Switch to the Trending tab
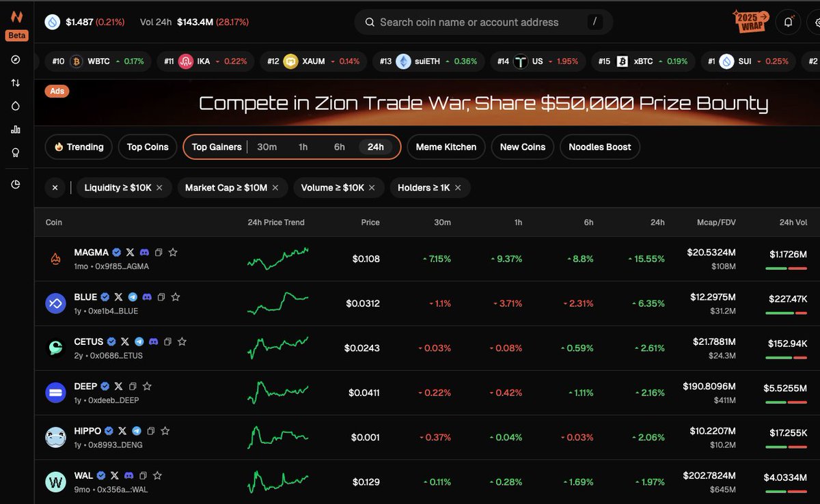The image size is (820, 504). pos(79,147)
